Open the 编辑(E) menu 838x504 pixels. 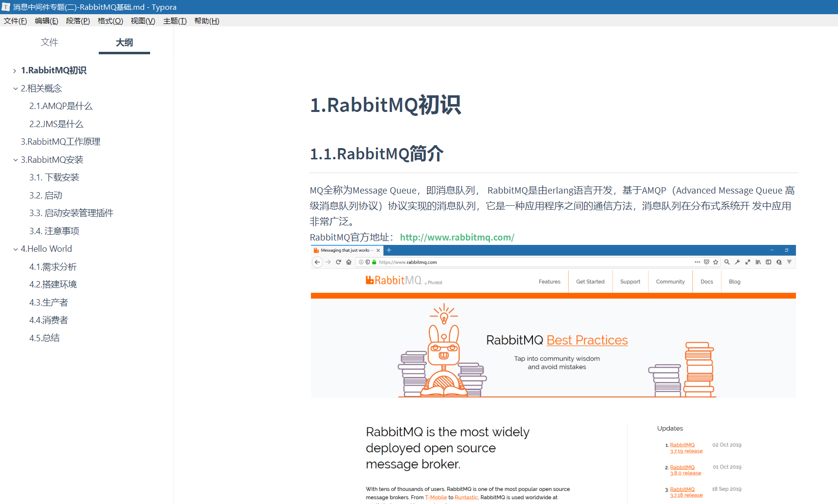pyautogui.click(x=46, y=21)
